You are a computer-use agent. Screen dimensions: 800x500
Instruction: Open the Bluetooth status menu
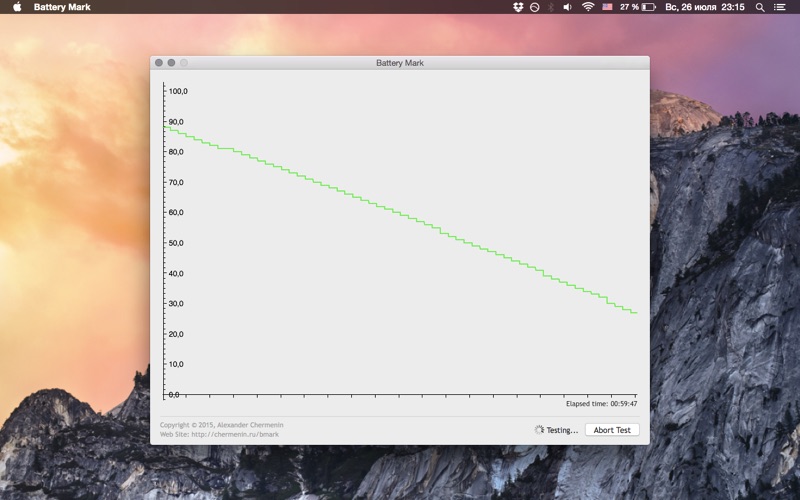pos(551,7)
